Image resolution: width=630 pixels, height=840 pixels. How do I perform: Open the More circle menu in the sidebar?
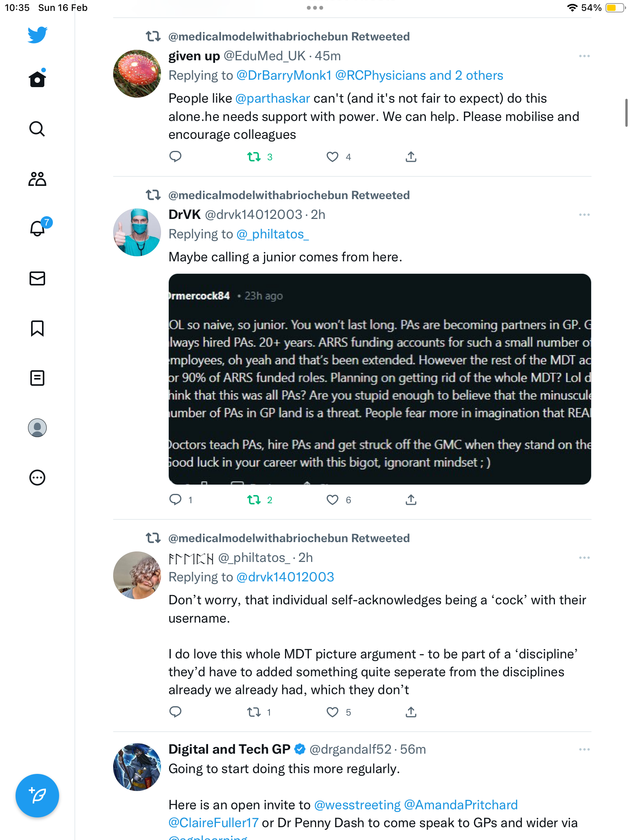click(x=37, y=478)
